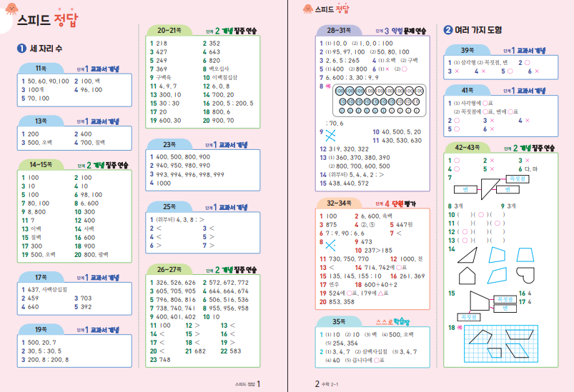Click the answer 15 438, 440, 572
This screenshot has width=574, height=392.
(344, 184)
